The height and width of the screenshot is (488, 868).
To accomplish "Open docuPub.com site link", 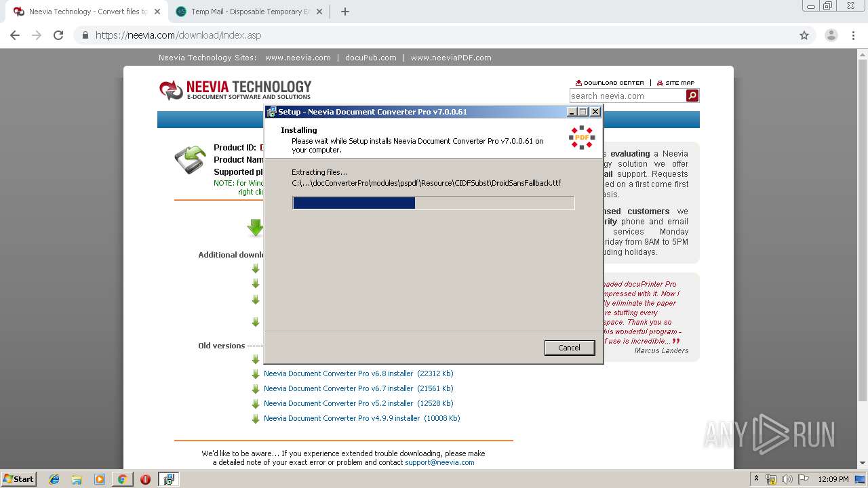I will [x=371, y=58].
